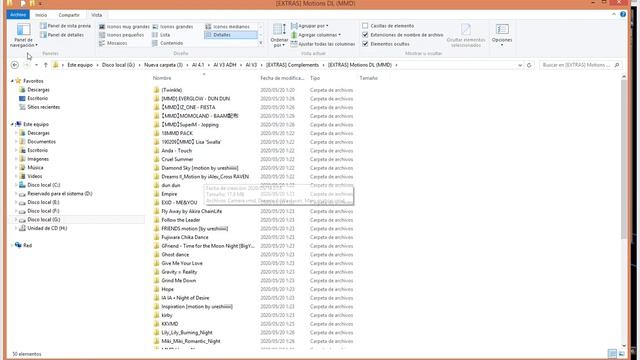Choose Iconos muy grandes layout
Screen dimensions: 640x360
pos(124,27)
